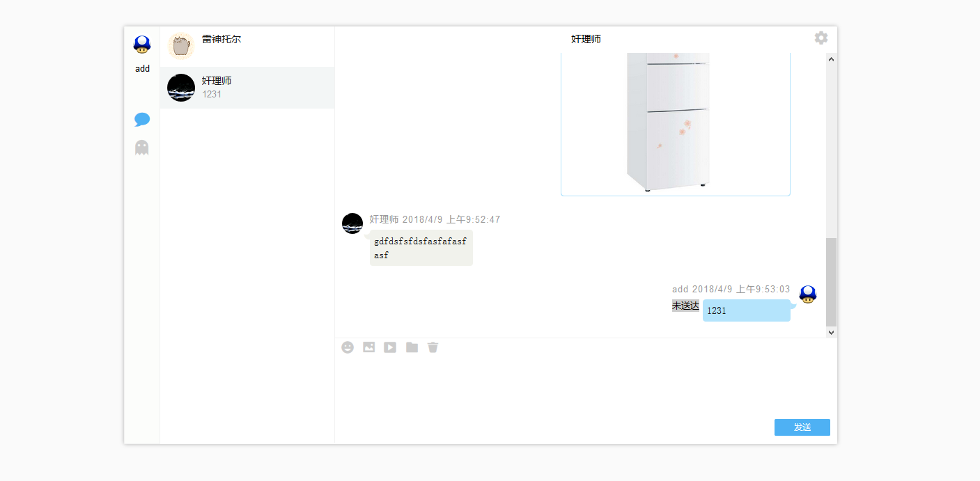
Task: Click 奸理师 avatar beside received message
Action: 352,223
